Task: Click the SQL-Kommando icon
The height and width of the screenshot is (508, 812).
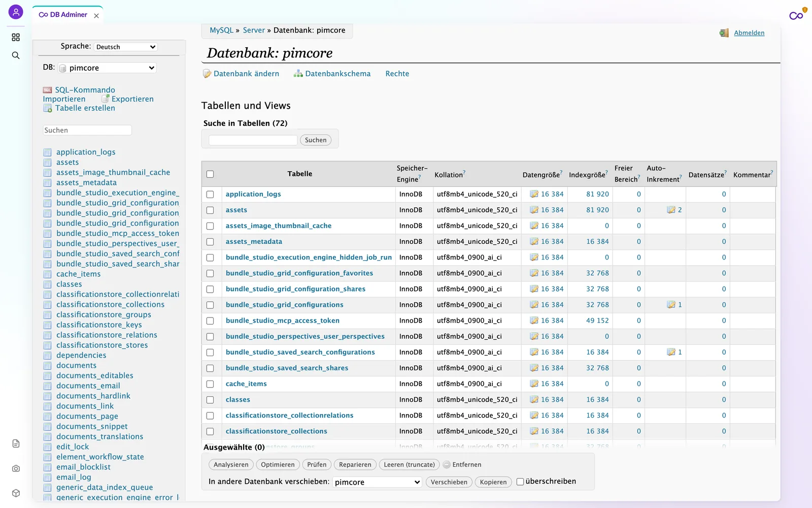Action: [47, 90]
